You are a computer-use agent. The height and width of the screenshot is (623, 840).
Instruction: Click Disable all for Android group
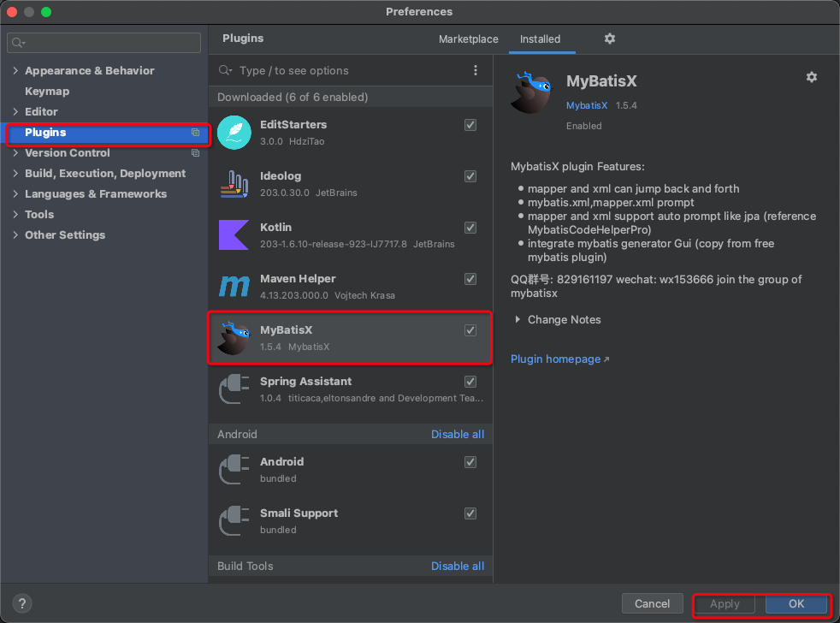pos(458,434)
